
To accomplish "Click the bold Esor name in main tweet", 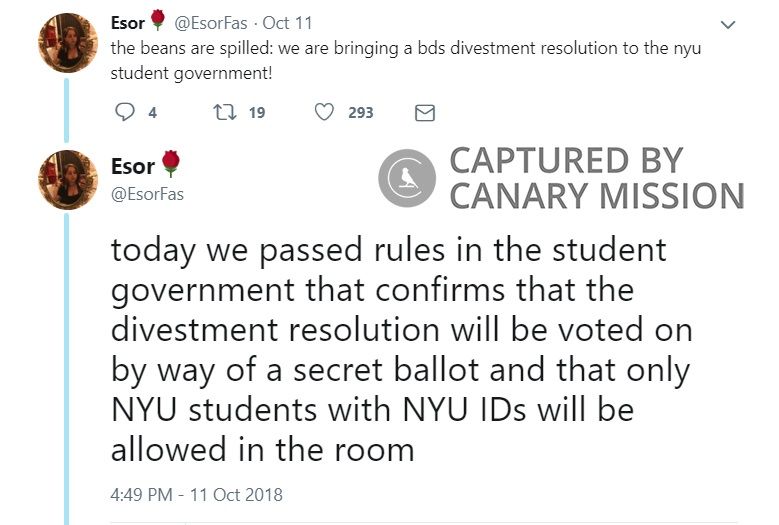I will coord(132,166).
